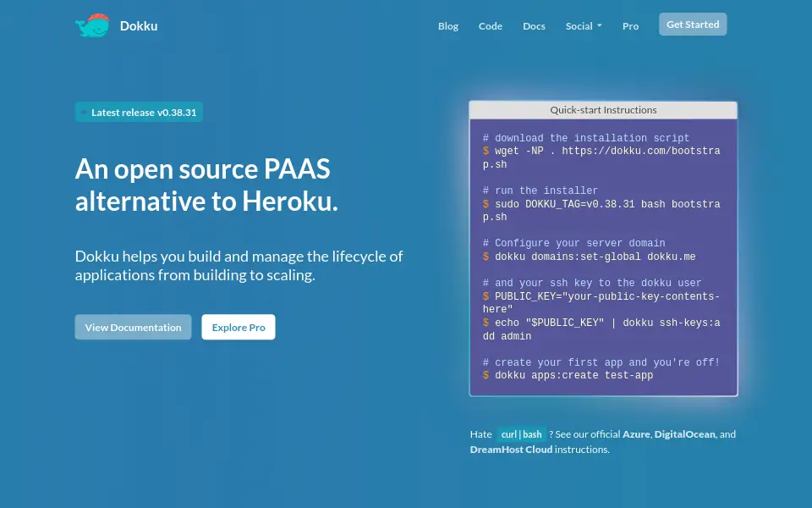Screen dimensions: 812x508
Task: Click the '# create your first app' comment
Action: click(x=601, y=362)
